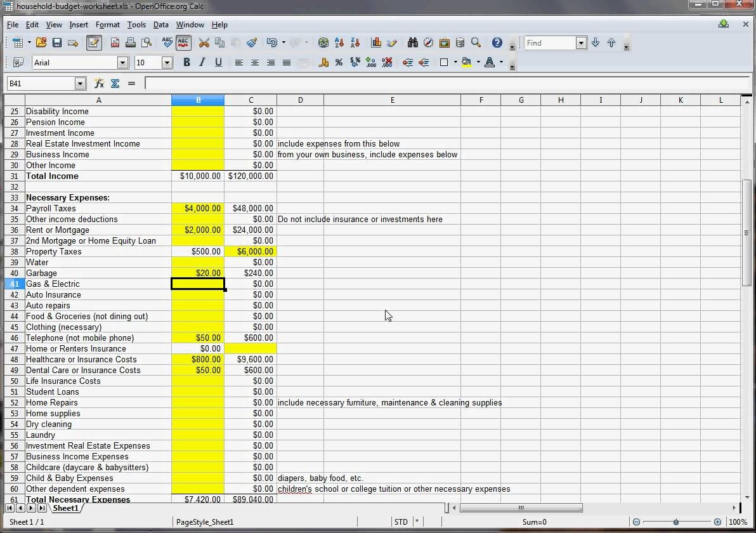Toggle Italic formatting
The image size is (756, 533).
coord(202,62)
